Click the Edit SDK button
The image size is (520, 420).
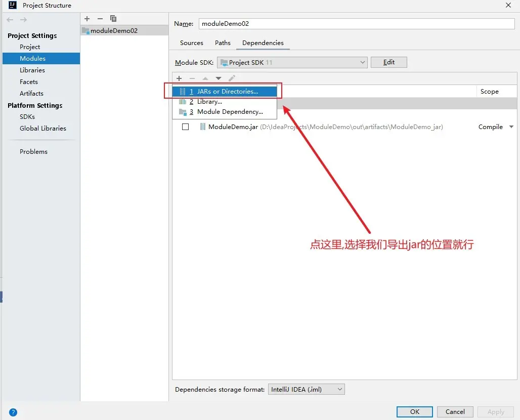tap(388, 62)
